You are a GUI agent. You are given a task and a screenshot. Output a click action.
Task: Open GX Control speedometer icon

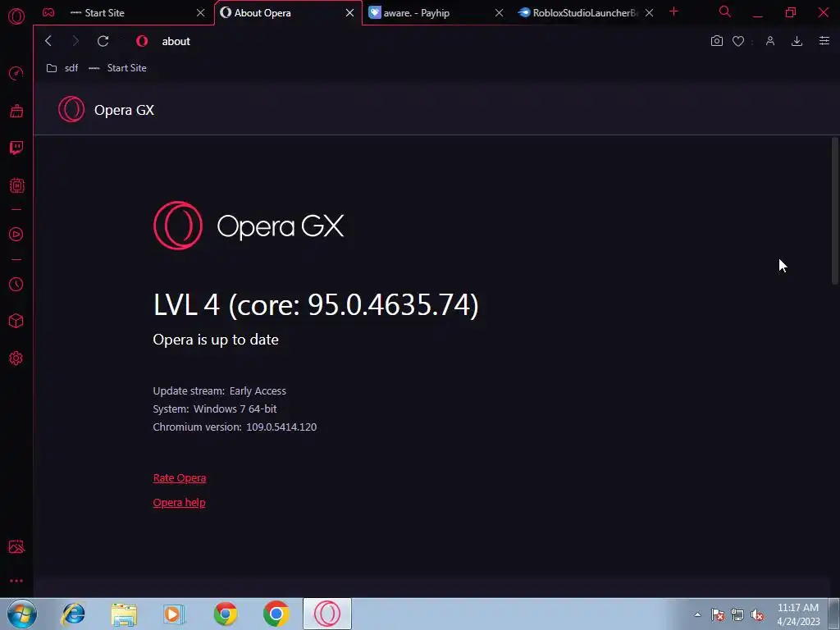pos(16,73)
